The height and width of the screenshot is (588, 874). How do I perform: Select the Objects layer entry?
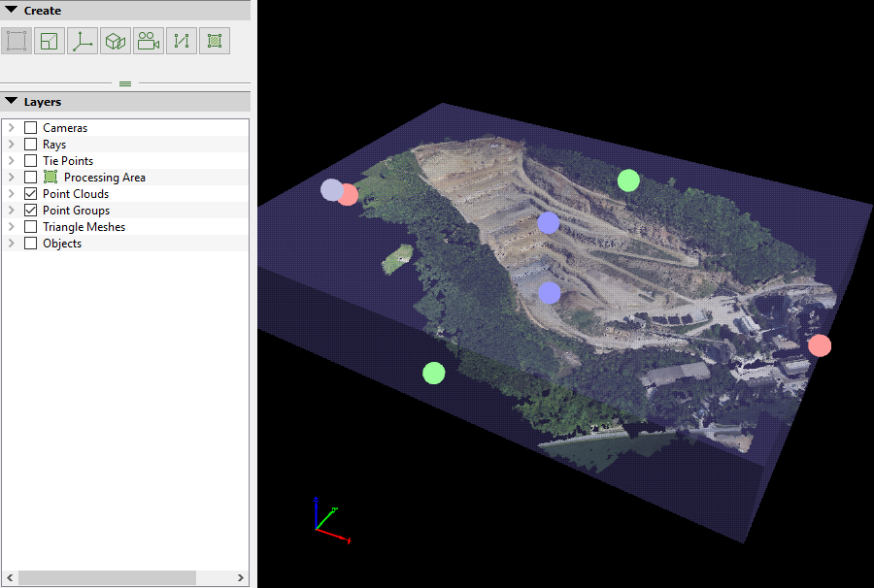point(62,244)
